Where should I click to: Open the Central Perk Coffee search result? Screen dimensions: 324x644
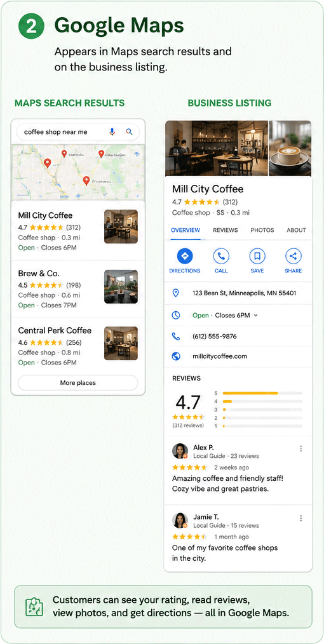click(x=78, y=346)
